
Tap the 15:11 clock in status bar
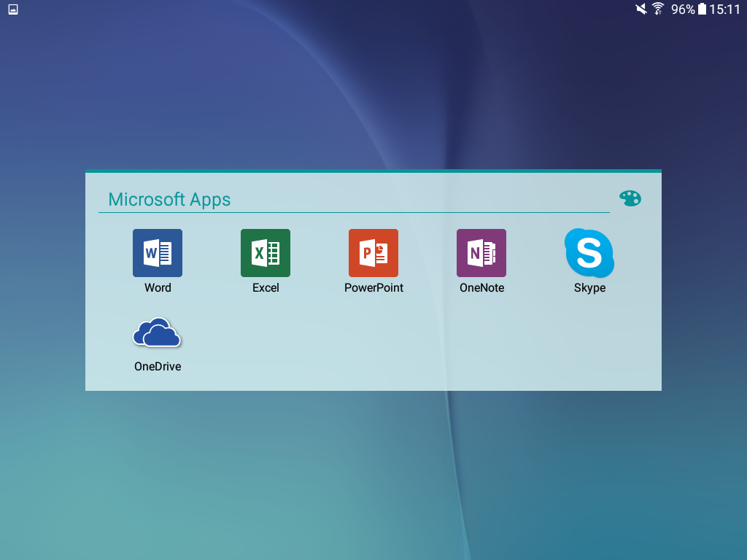[x=725, y=9]
